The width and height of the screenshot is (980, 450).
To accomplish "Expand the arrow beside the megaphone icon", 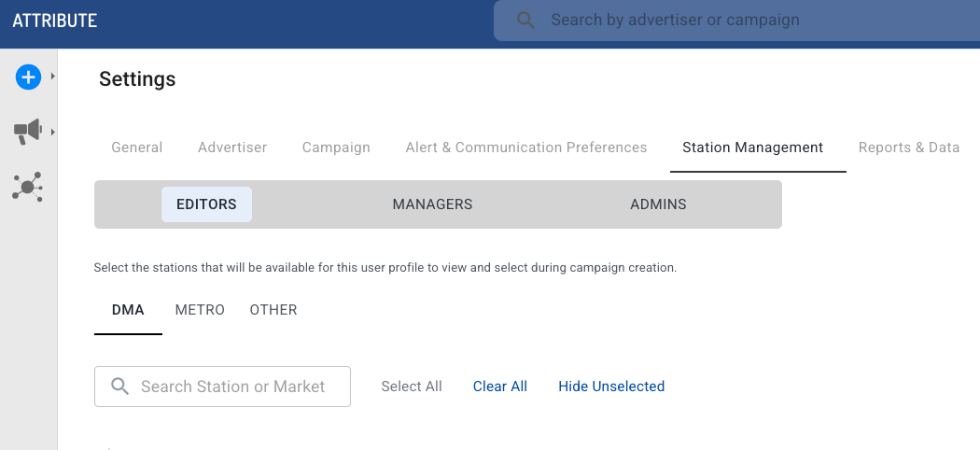I will pyautogui.click(x=53, y=133).
